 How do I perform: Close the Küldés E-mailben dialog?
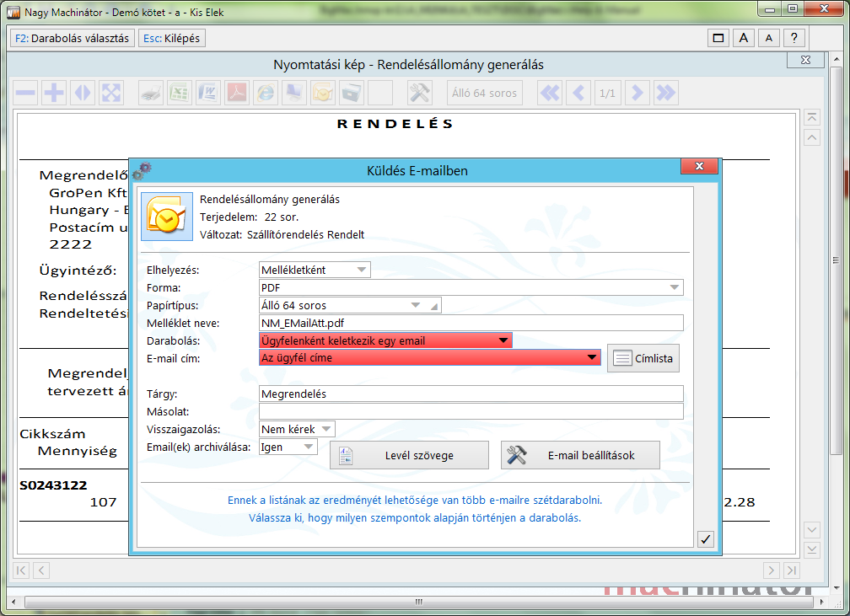(x=699, y=166)
